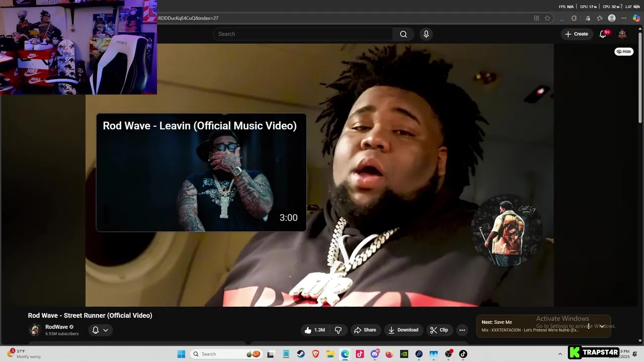Screen dimensions: 644x362
Task: Open YouTube notifications bell with 9+ badge
Action: coord(603,34)
